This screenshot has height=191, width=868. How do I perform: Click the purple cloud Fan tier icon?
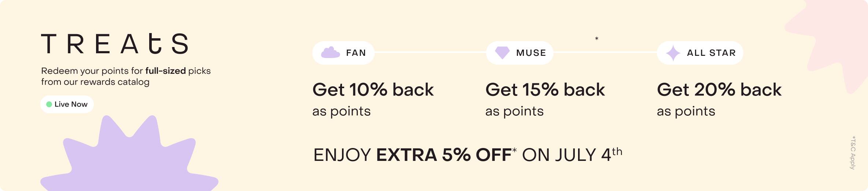coord(330,53)
